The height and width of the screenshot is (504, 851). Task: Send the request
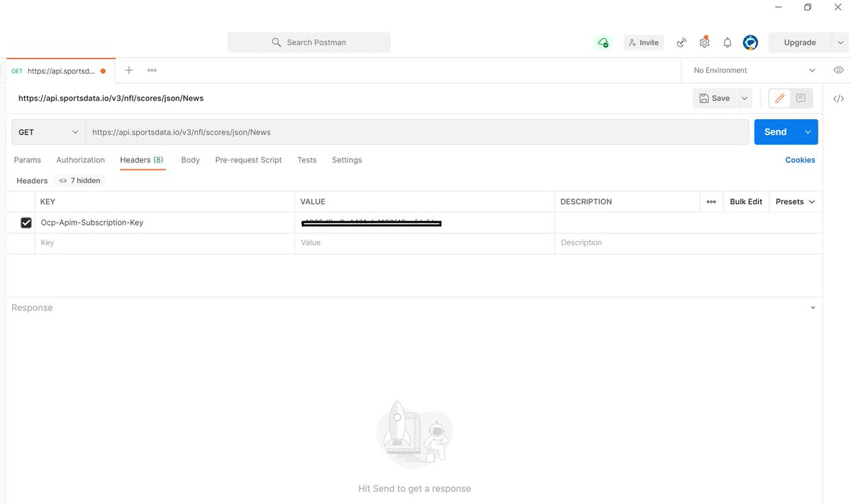776,132
